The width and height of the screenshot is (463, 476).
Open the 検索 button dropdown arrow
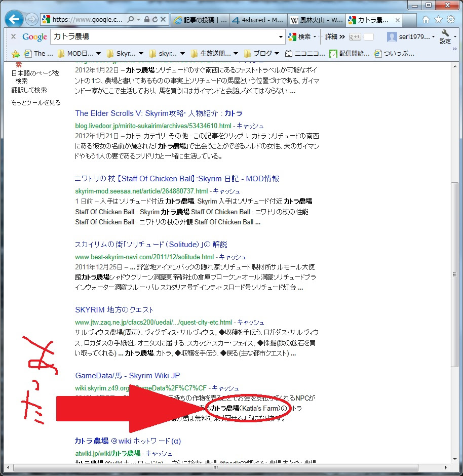[315, 37]
